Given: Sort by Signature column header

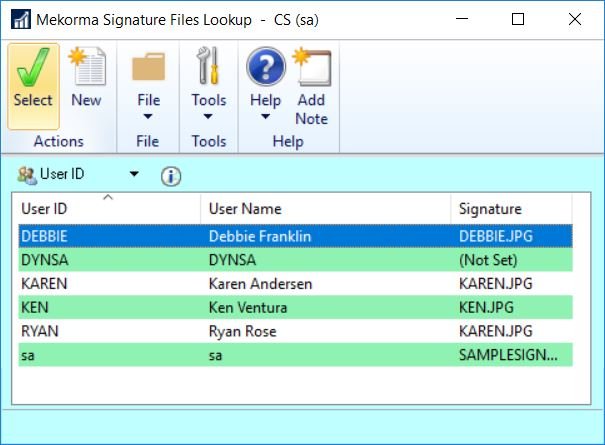Looking at the screenshot, I should [511, 209].
